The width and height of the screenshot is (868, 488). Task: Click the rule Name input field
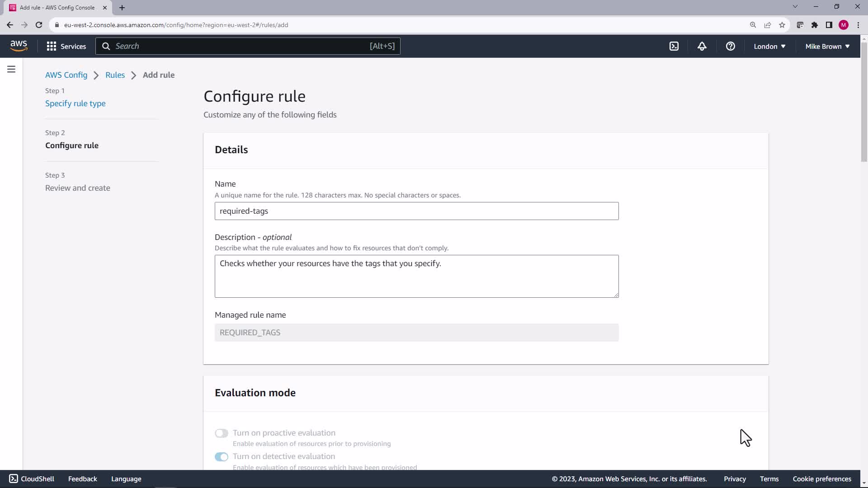(x=416, y=211)
